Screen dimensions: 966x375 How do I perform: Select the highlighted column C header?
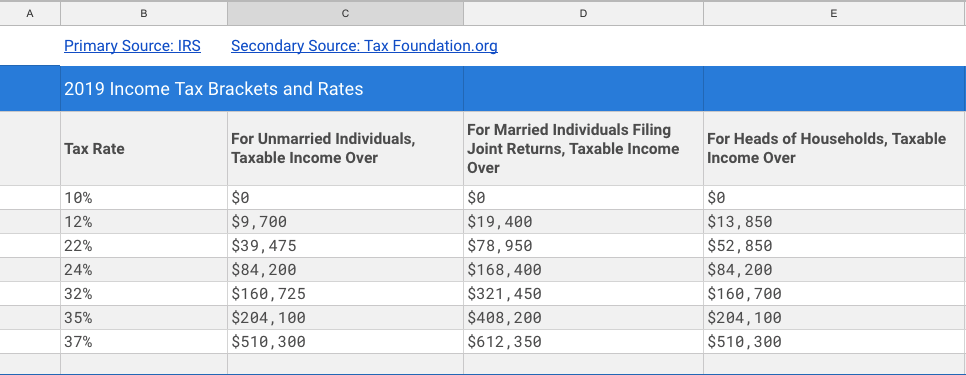click(x=345, y=14)
